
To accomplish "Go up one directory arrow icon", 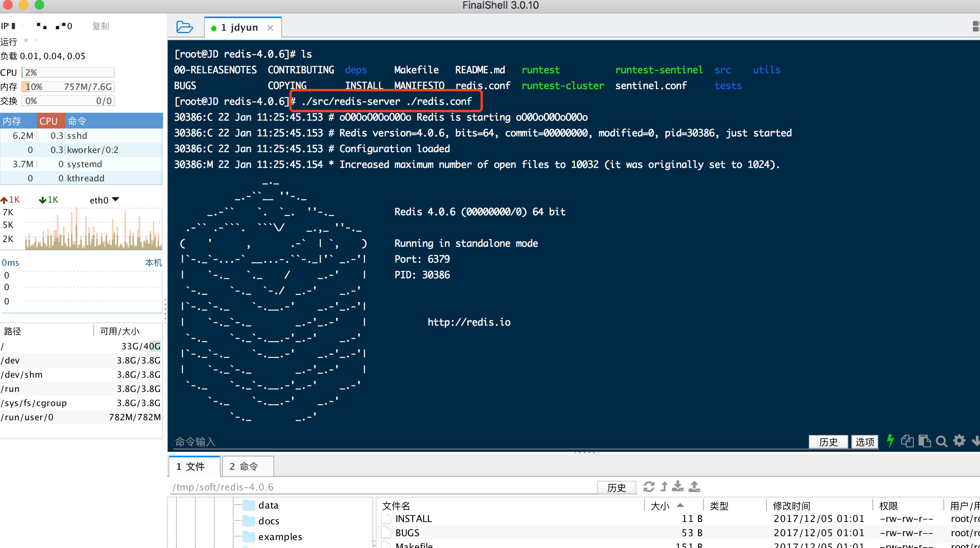I will (x=664, y=487).
